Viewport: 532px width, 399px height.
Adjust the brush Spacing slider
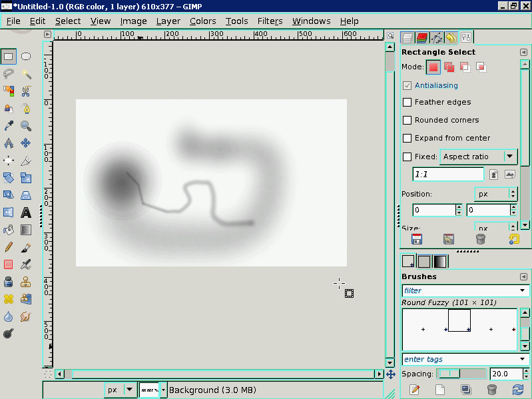461,374
